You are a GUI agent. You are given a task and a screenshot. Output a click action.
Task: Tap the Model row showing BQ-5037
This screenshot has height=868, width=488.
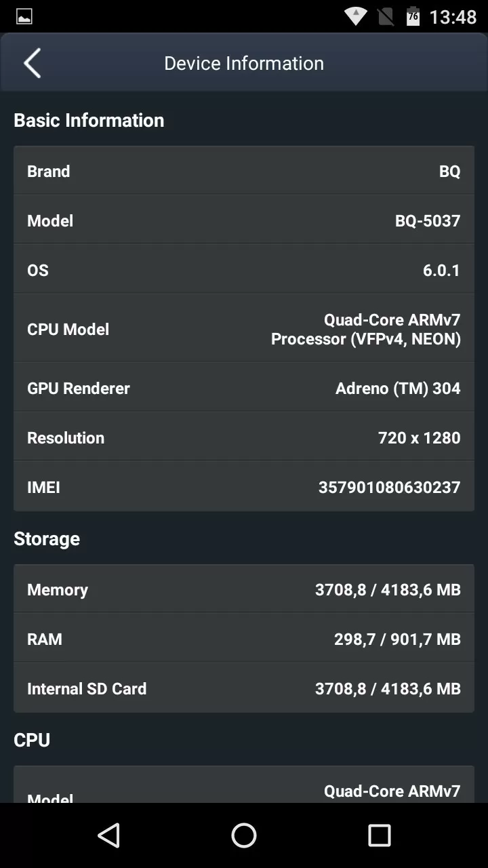point(244,220)
